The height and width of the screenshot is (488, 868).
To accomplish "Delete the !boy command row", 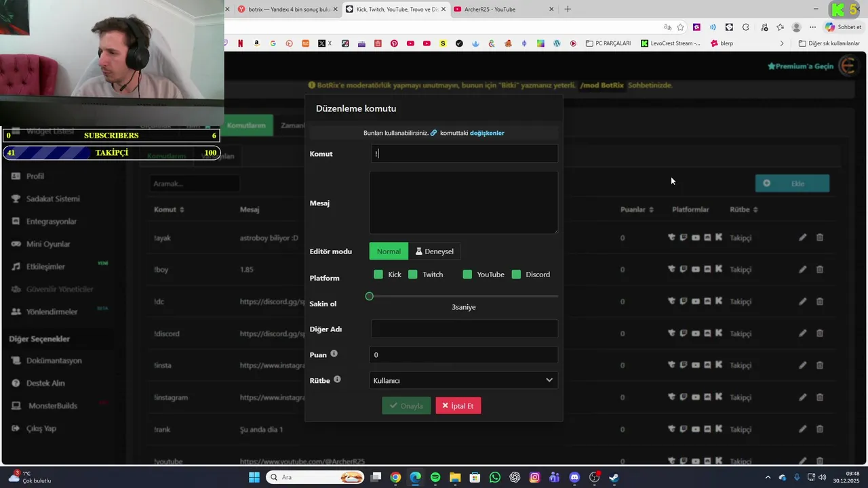I will 820,269.
